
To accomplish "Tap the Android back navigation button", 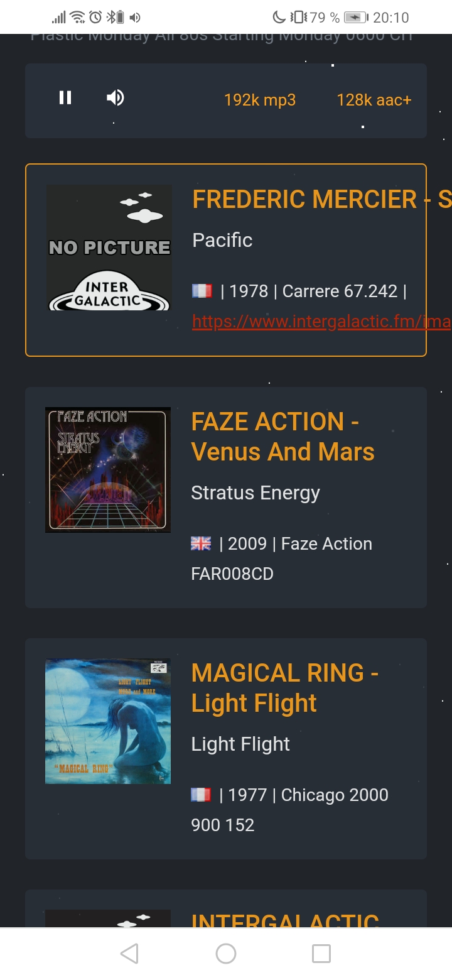I will pos(129,954).
